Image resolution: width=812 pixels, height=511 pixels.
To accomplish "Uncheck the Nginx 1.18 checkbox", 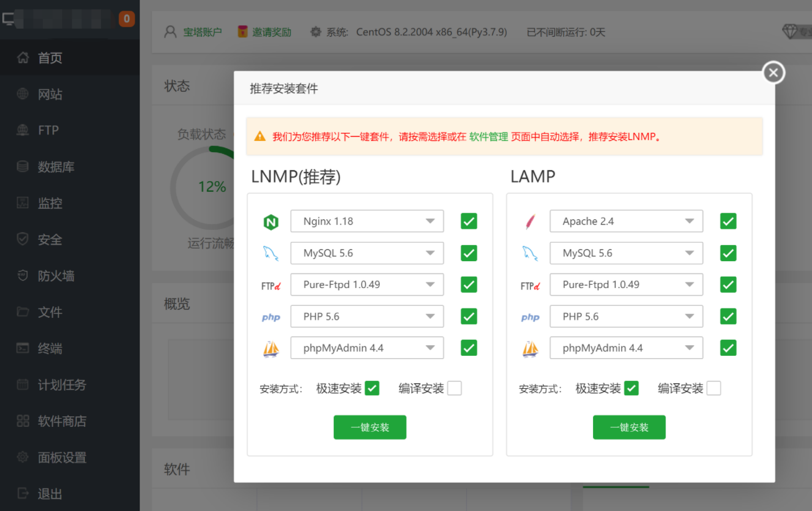I will pyautogui.click(x=469, y=221).
